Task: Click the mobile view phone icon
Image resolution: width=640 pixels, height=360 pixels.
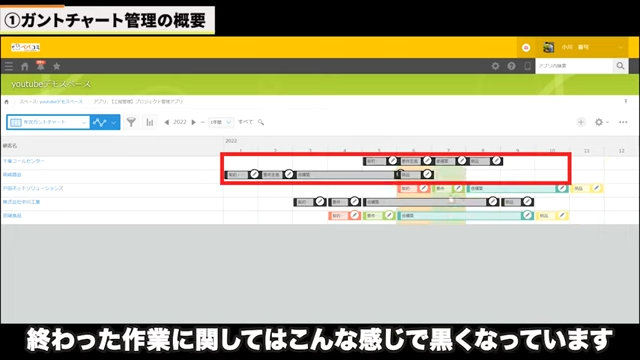Action: pos(527,66)
